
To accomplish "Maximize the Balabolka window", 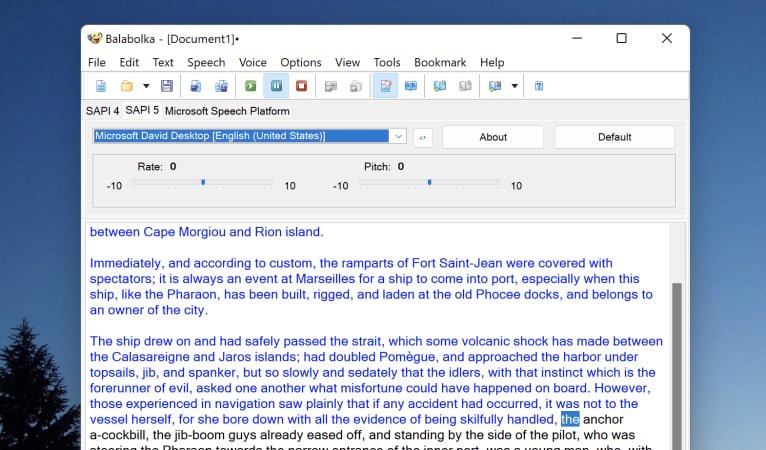I will tap(621, 38).
